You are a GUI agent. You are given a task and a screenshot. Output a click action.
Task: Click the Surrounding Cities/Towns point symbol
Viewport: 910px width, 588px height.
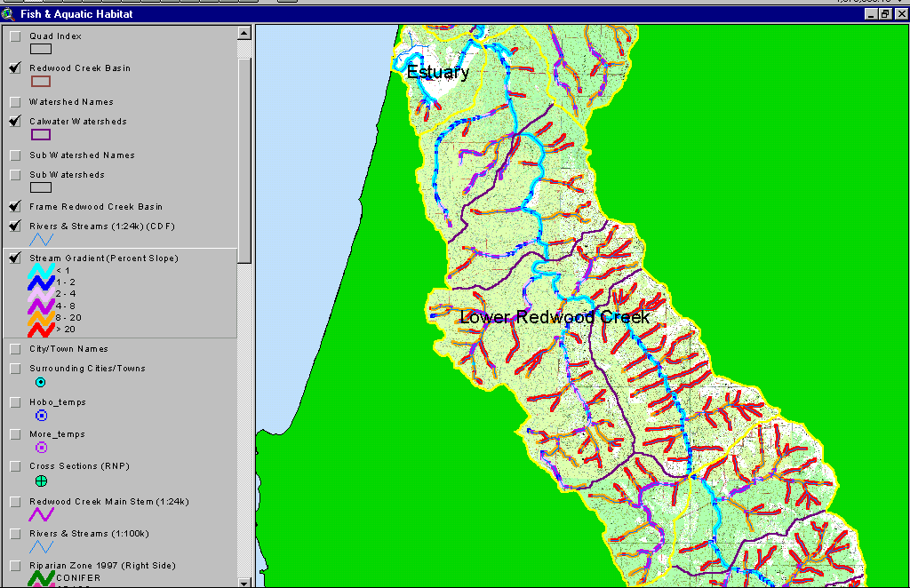[41, 382]
